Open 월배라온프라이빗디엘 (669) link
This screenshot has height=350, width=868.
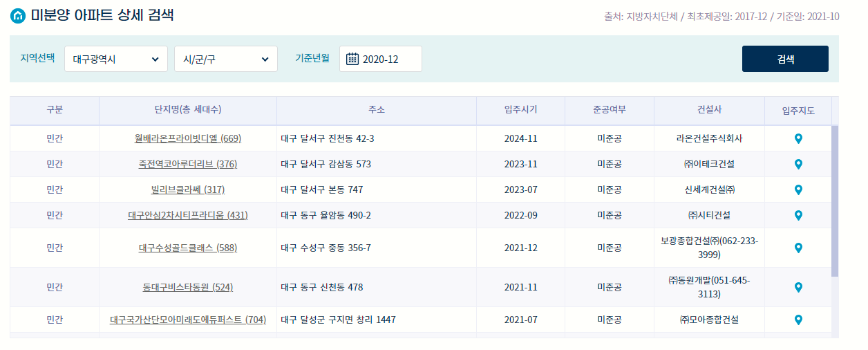coord(188,138)
